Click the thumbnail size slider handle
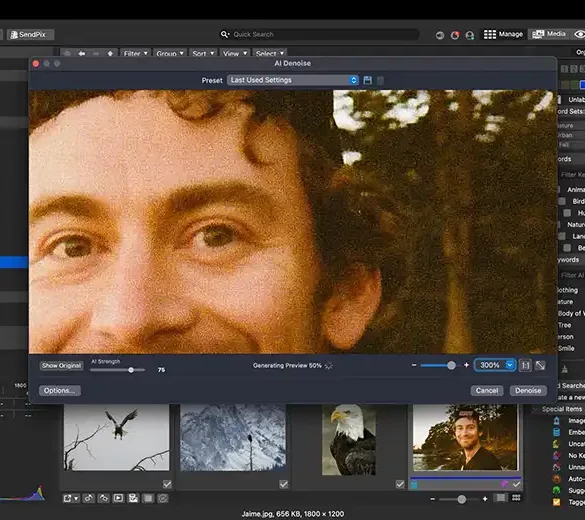 tap(462, 499)
